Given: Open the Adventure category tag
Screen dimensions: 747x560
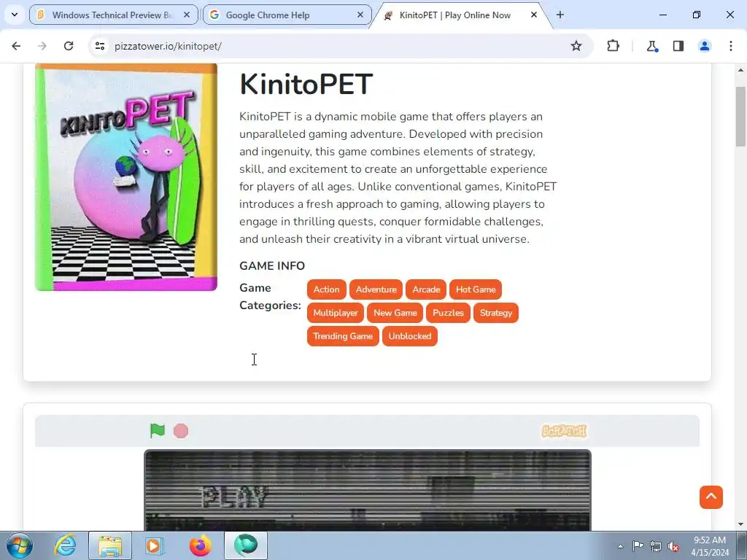Looking at the screenshot, I should 376,289.
